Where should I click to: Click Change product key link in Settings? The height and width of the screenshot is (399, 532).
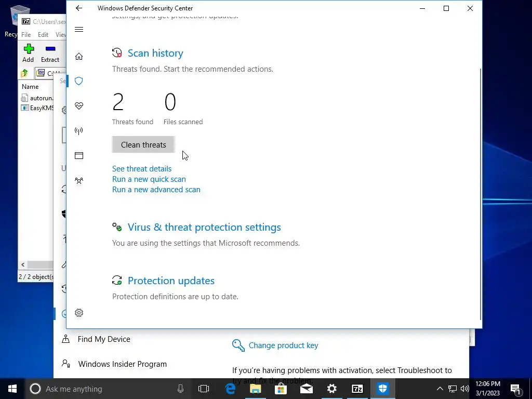[x=283, y=345]
